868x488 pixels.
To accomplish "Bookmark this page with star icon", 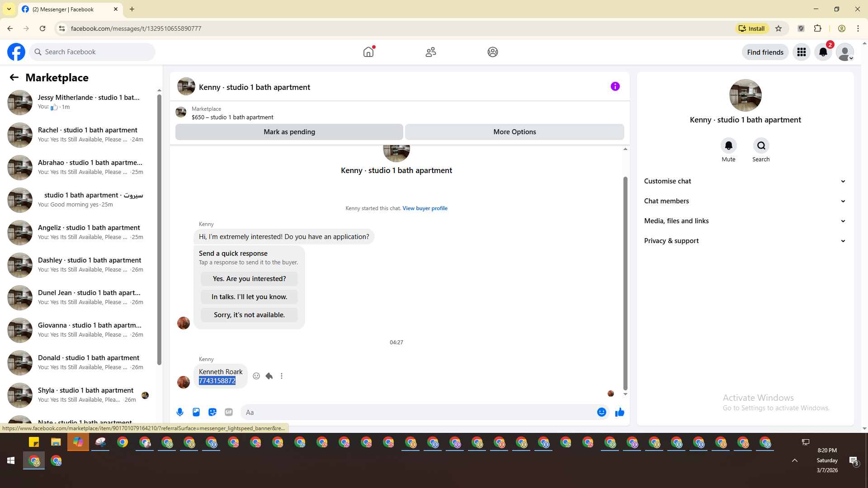I will click(x=778, y=28).
